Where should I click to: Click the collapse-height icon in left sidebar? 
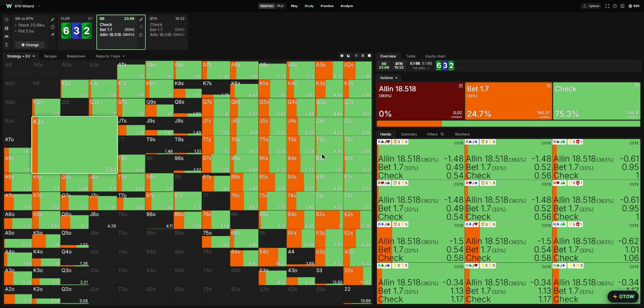[7, 45]
